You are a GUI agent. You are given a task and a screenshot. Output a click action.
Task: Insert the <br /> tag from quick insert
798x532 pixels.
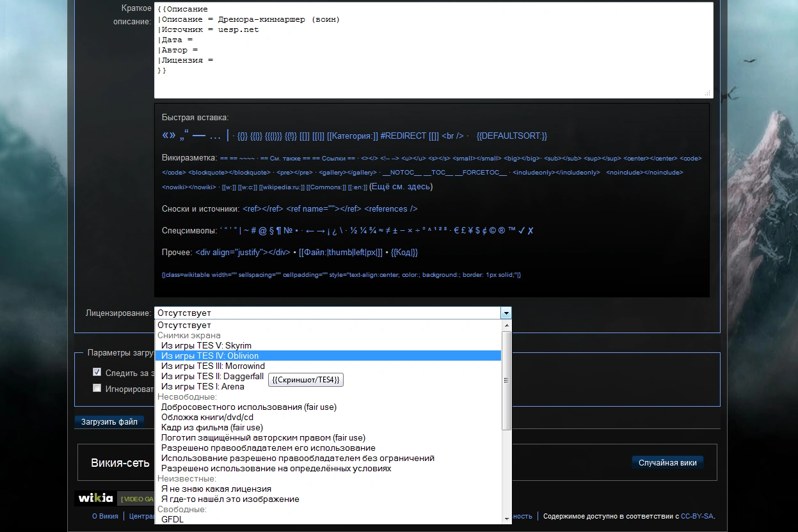452,136
